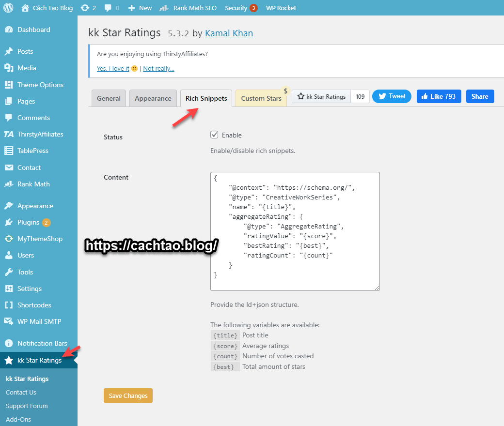Image resolution: width=504 pixels, height=426 pixels.
Task: Click the kk Star Ratings GitHub star button
Action: [321, 96]
